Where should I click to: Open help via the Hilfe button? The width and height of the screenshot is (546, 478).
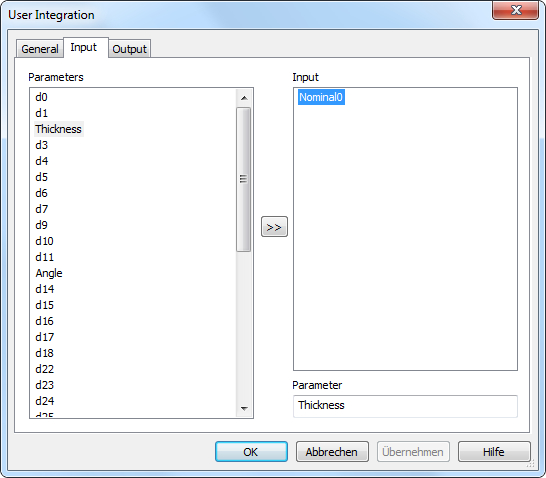click(x=494, y=452)
